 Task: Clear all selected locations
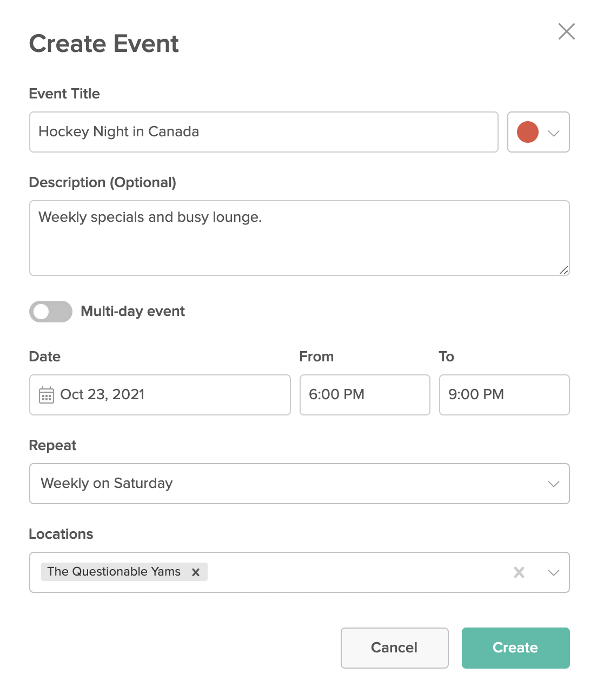click(x=519, y=572)
